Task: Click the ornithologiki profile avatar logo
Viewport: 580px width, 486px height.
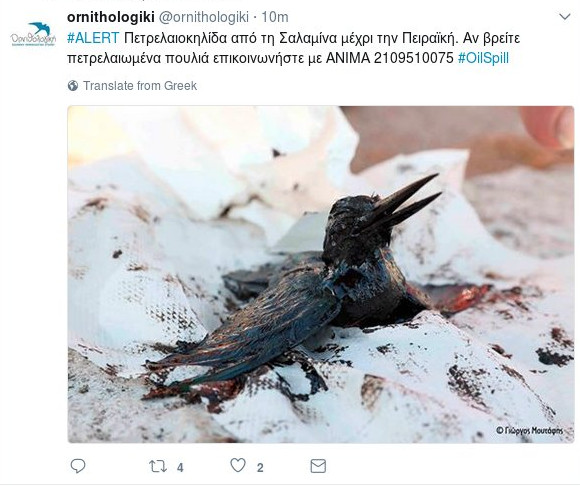Action: (33, 34)
